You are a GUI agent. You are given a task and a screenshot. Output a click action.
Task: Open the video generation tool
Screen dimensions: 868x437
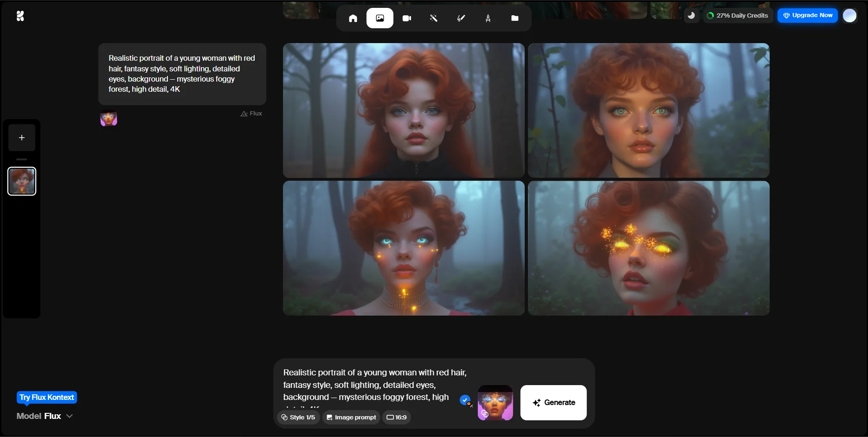[x=407, y=18]
